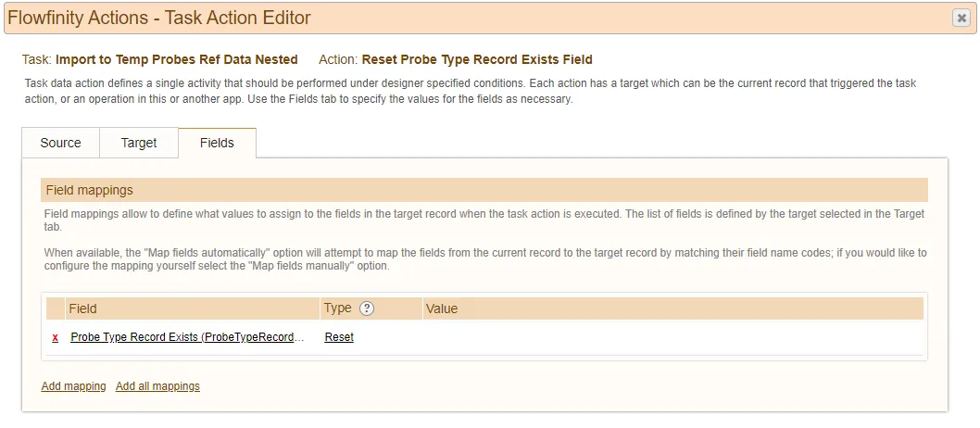This screenshot has width=980, height=428.
Task: Click the Reset type link
Action: click(339, 337)
